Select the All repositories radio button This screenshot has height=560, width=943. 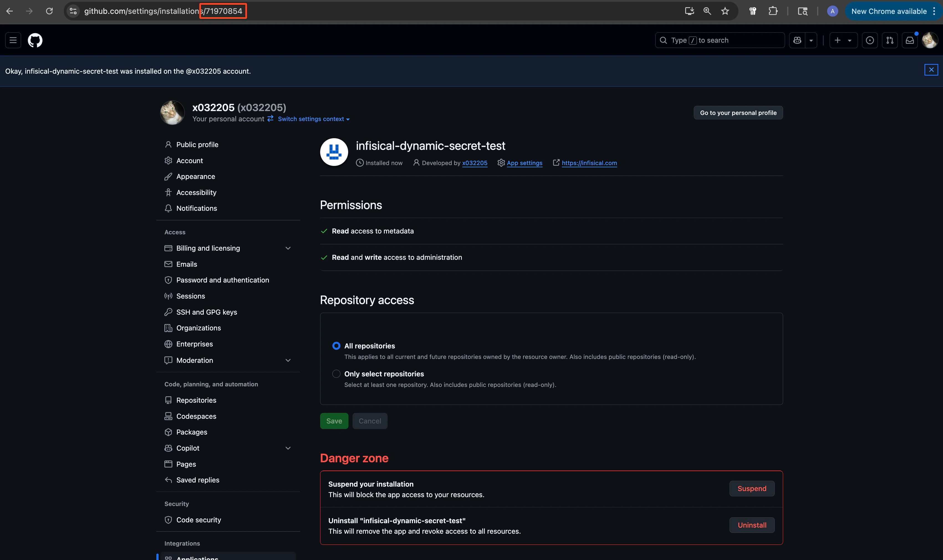pos(336,346)
